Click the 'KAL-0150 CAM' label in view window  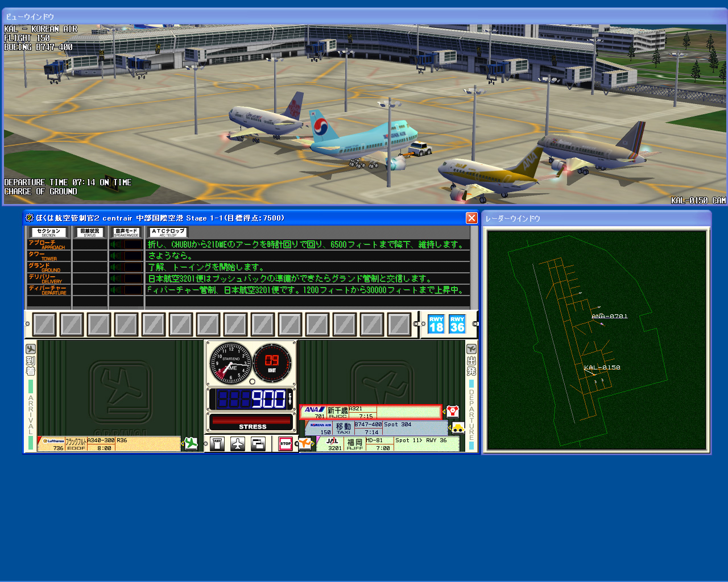coord(698,201)
